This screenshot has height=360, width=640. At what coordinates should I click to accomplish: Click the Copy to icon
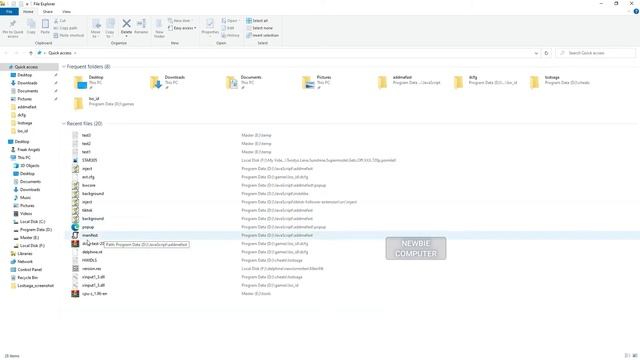coord(110,24)
